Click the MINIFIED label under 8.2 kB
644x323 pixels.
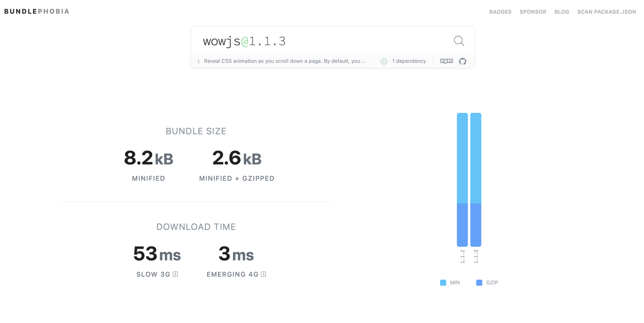149,178
